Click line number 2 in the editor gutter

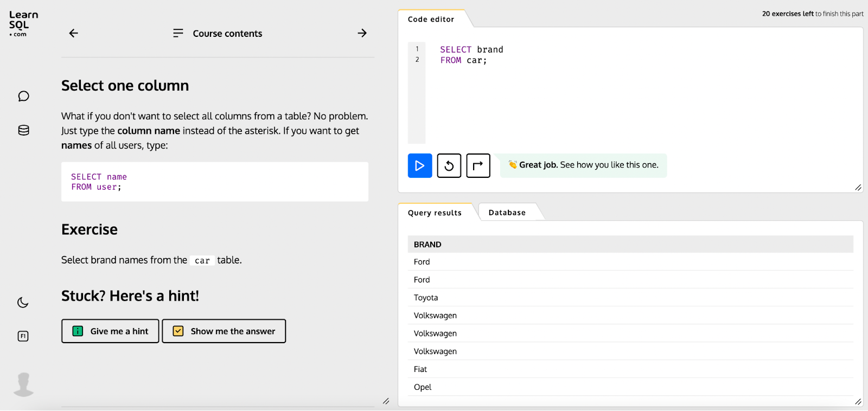(417, 60)
